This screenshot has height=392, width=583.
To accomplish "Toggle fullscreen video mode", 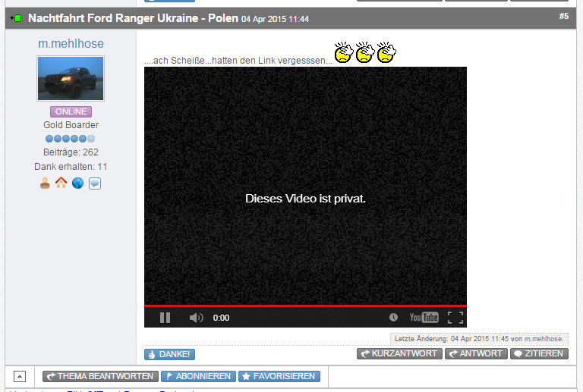I will click(455, 318).
